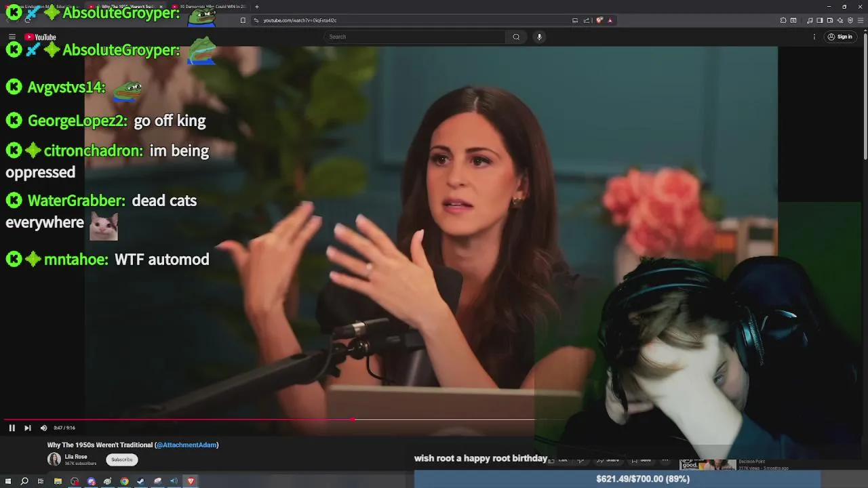The width and height of the screenshot is (868, 488).
Task: Click the search magnifier button
Action: 516,37
